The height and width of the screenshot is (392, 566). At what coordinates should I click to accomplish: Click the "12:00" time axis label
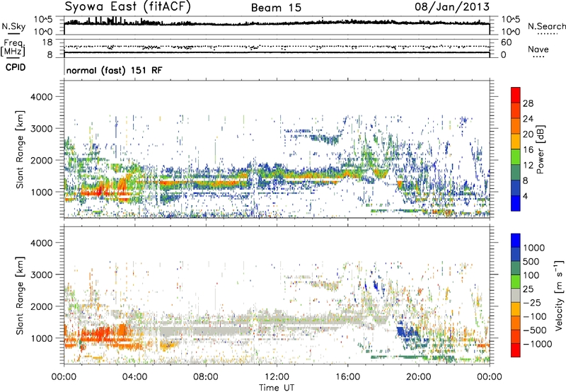click(x=277, y=377)
